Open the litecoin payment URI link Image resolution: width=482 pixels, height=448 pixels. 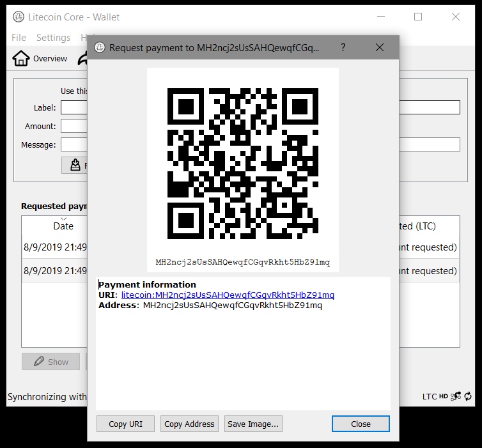(228, 295)
